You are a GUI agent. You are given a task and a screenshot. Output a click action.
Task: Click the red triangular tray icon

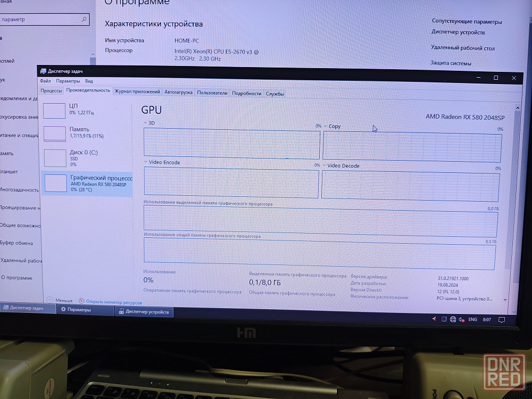click(x=434, y=319)
